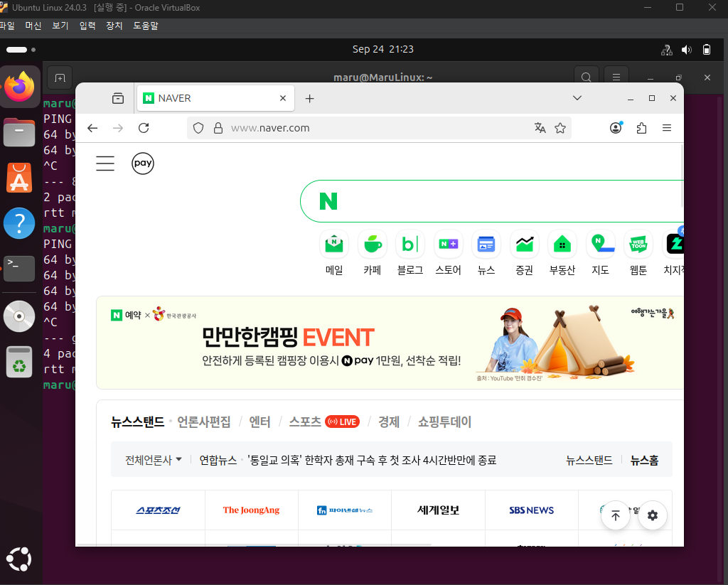Select the 언론사편집 tab
Viewport: 728px width, 585px height.
coord(204,422)
